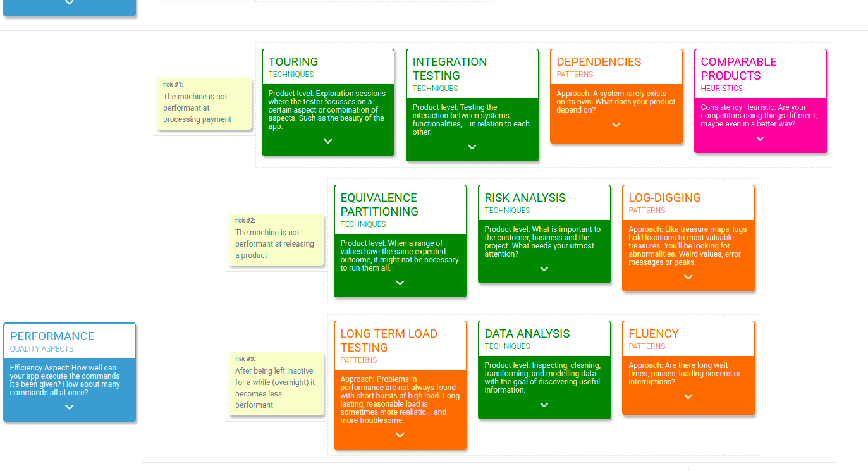The width and height of the screenshot is (868, 471).
Task: Click the Consistency Heuristic description text
Action: click(x=761, y=116)
